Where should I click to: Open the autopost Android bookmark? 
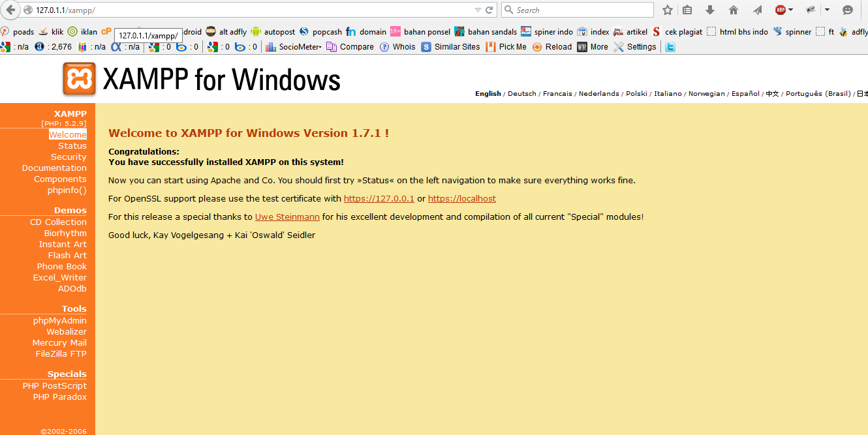coord(273,31)
